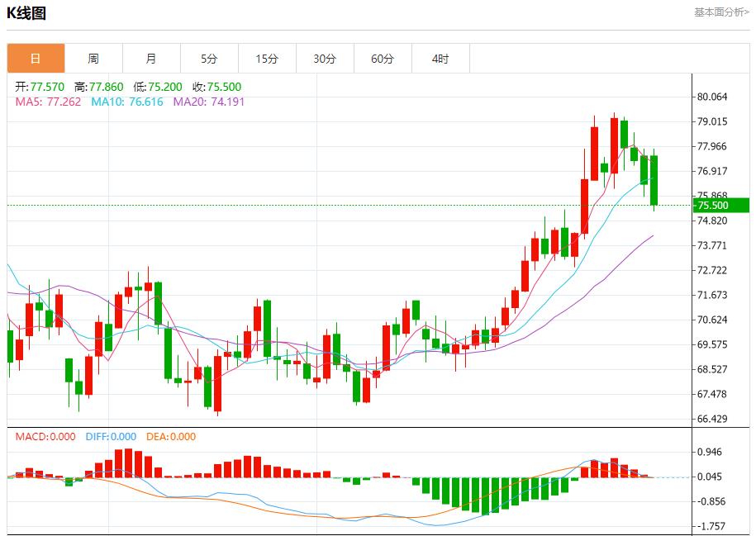This screenshot has height=536, width=756.
Task: Click the 80.064 price axis label
Action: [x=712, y=97]
